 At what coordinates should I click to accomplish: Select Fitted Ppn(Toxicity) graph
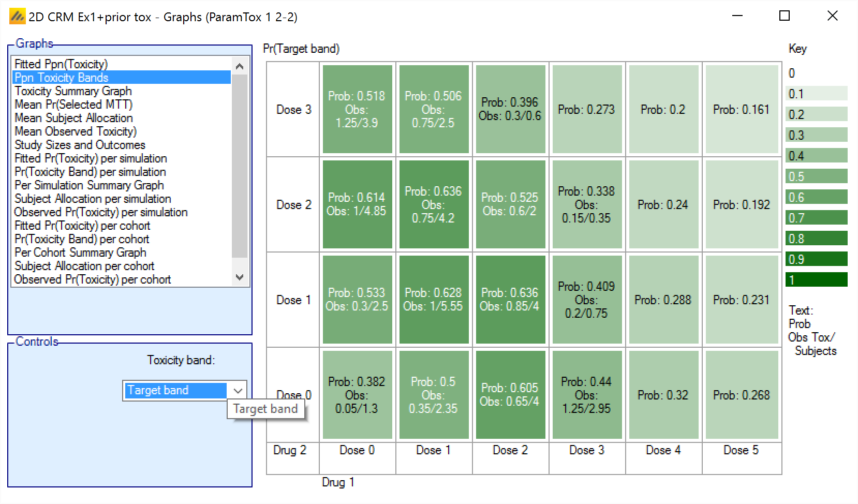[x=61, y=64]
